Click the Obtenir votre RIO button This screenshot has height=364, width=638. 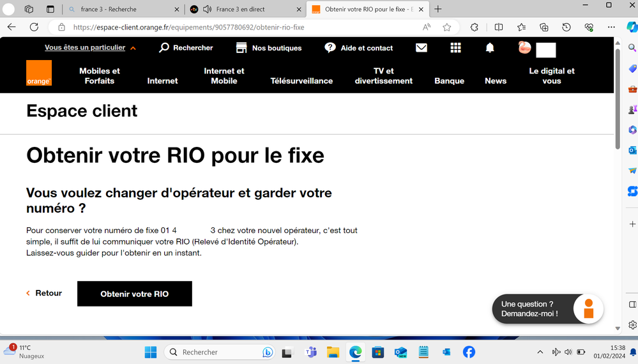[x=135, y=294]
